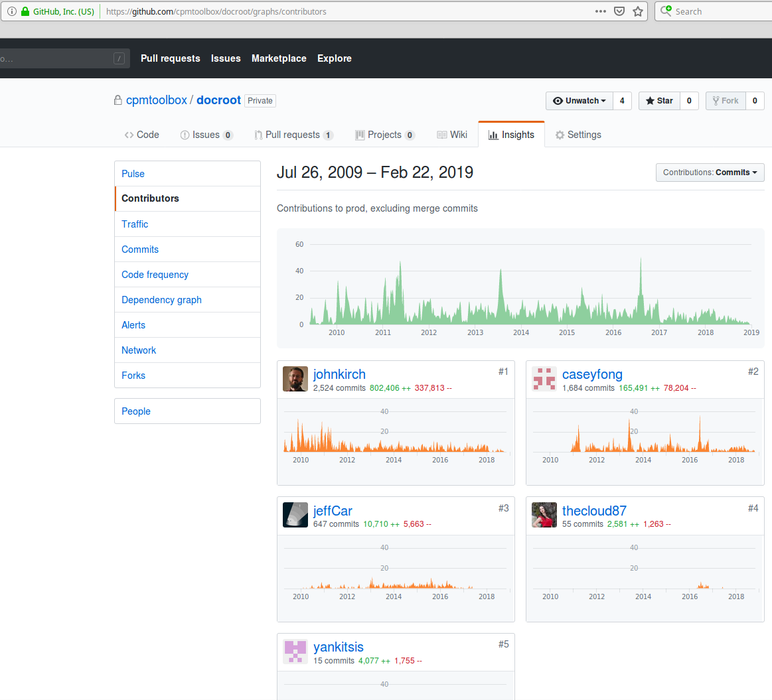Open the page actions ellipsis menu
Viewport: 772px width, 700px height.
click(x=600, y=11)
